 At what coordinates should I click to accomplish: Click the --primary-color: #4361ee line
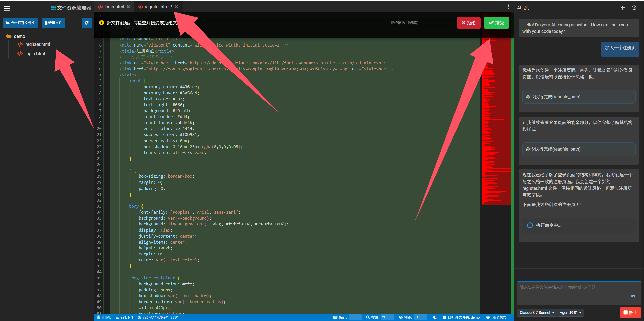coord(169,87)
